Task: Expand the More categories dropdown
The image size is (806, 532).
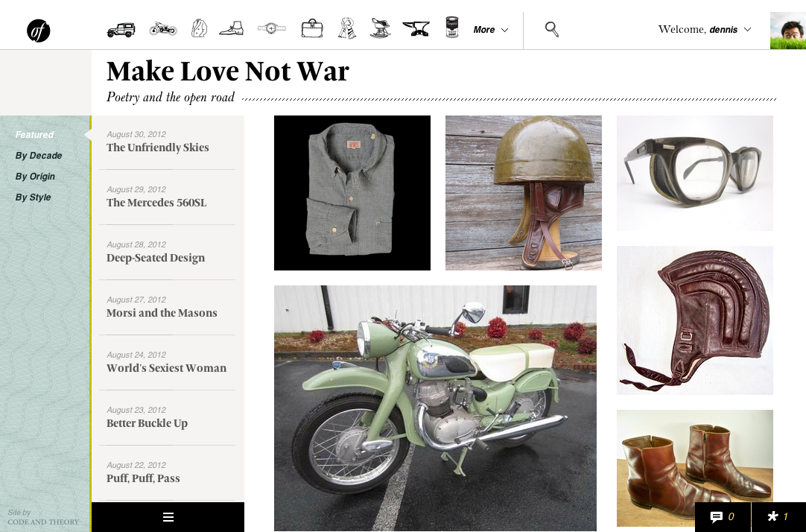Action: tap(490, 30)
